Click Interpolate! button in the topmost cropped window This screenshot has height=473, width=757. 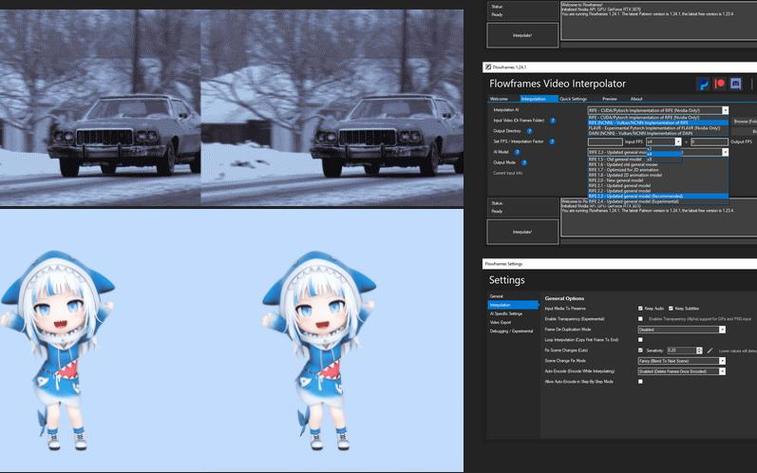(x=522, y=35)
